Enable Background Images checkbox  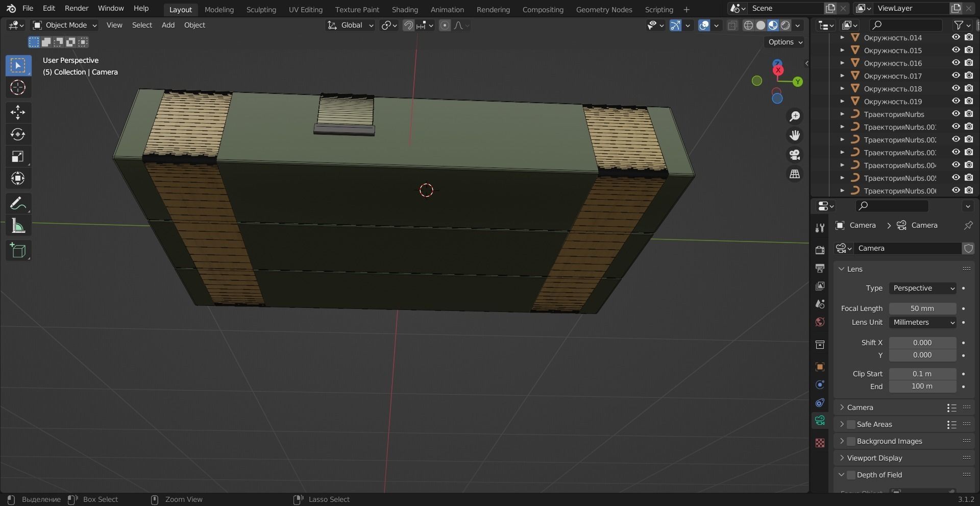pos(851,441)
